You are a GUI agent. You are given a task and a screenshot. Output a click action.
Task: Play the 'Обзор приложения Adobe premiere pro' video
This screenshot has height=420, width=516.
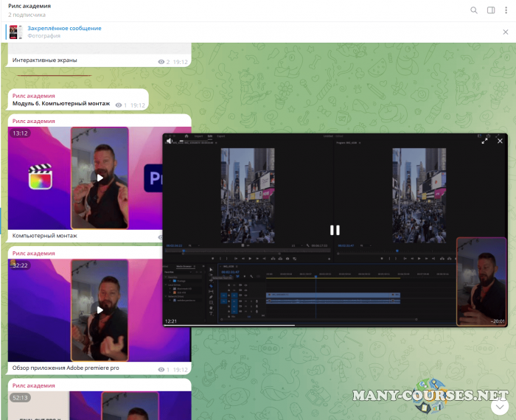100,309
